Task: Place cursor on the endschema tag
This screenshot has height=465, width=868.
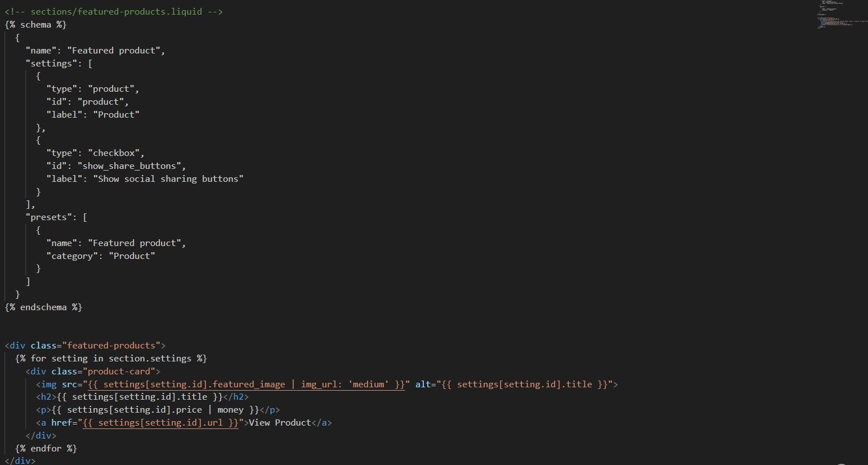Action: [43, 307]
